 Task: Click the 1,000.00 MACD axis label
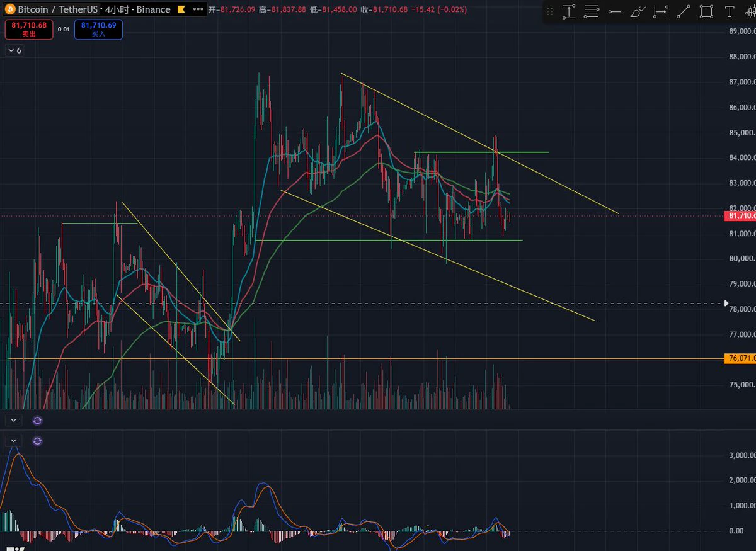(x=742, y=506)
